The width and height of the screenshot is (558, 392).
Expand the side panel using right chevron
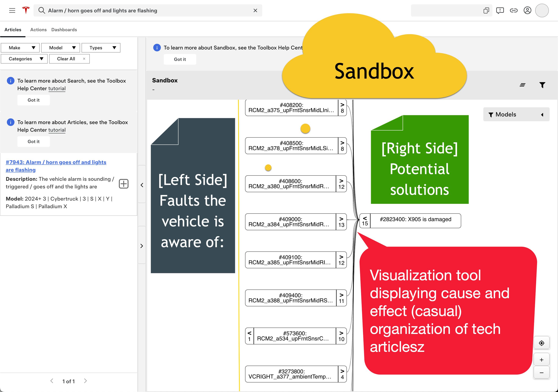pos(142,246)
